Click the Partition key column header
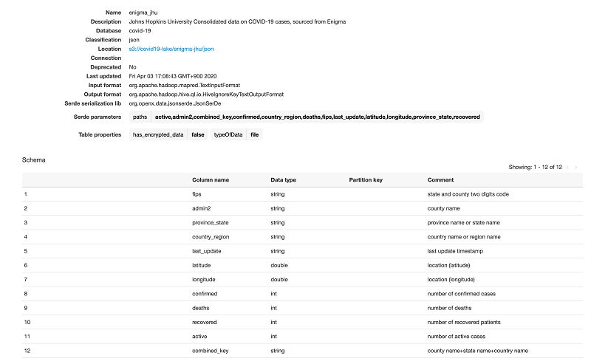Viewport: 591px width, 364px height. click(x=366, y=180)
